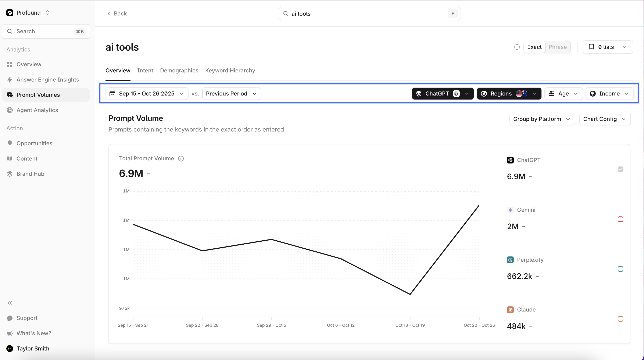The height and width of the screenshot is (360, 644).
Task: Click the ChatGPT logo in the legend panel
Action: (x=510, y=160)
